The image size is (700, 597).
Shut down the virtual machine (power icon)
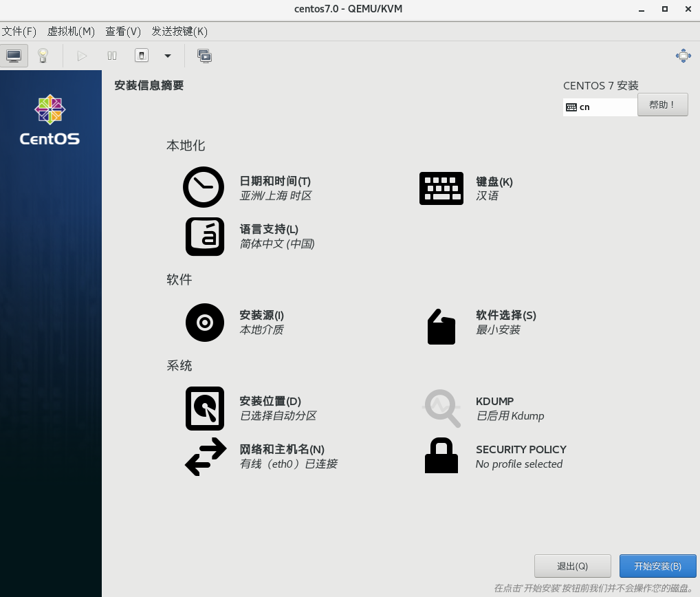142,56
